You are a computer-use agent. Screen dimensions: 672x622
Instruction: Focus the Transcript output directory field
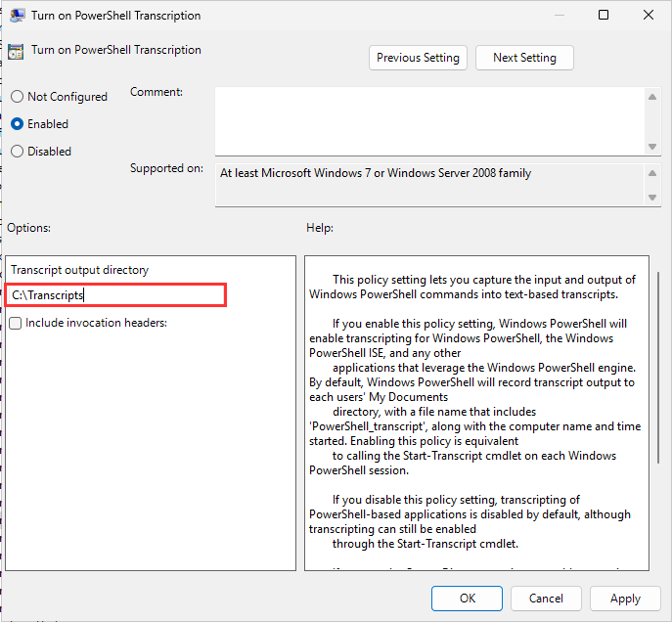pos(115,294)
